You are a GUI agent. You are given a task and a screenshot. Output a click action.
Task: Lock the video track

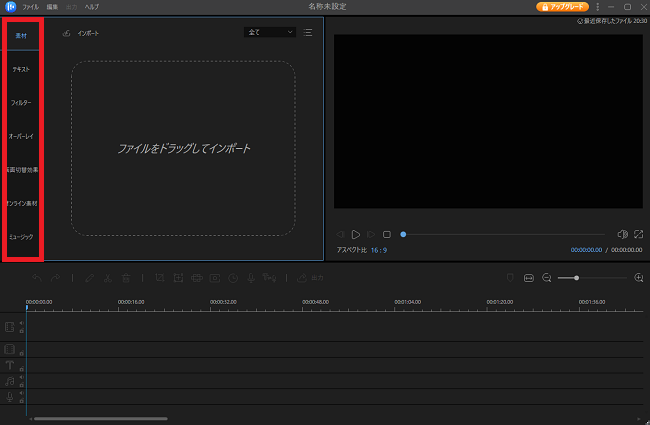click(x=22, y=330)
